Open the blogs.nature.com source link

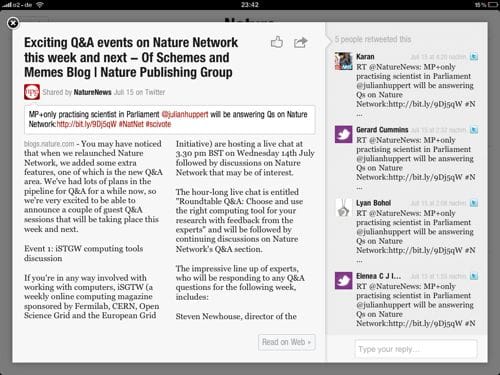(x=49, y=144)
